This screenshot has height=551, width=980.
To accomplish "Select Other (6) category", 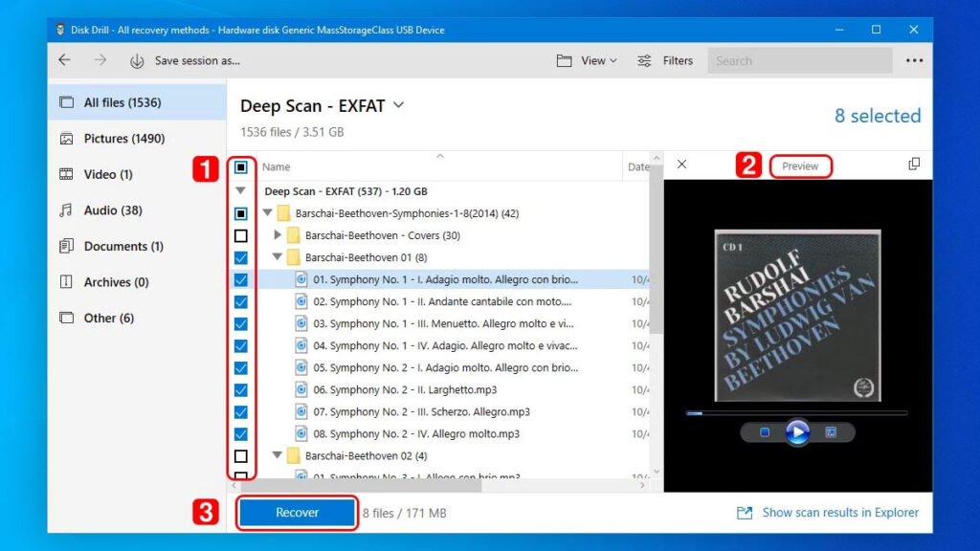I will point(137,318).
